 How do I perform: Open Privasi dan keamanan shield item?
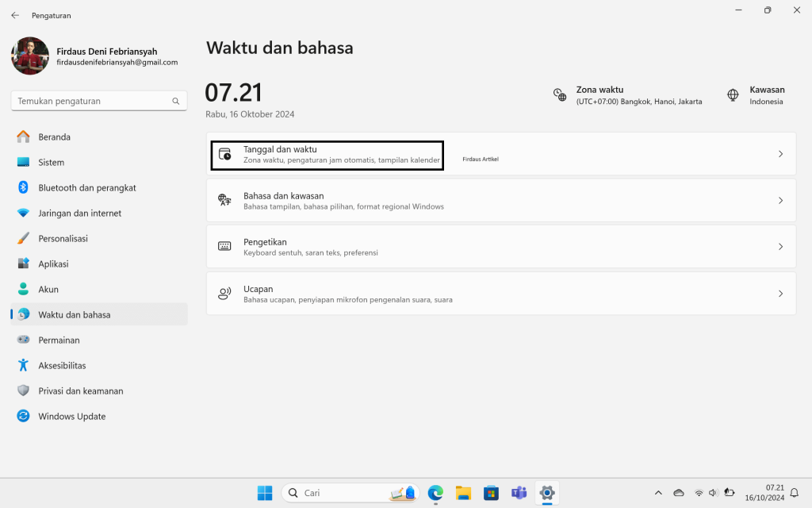pos(23,391)
